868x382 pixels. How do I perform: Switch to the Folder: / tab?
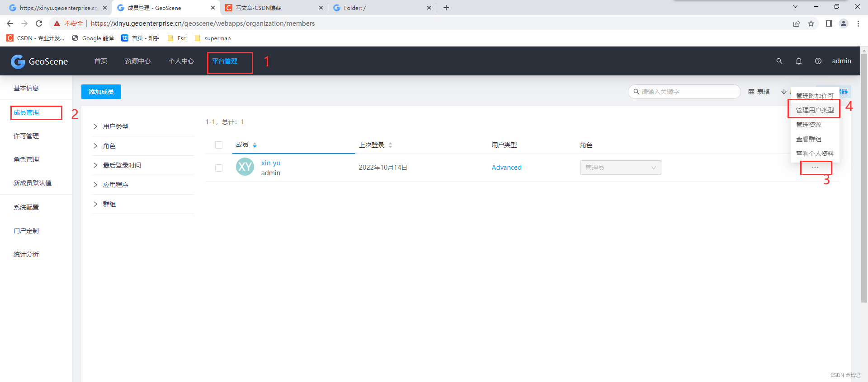(382, 8)
